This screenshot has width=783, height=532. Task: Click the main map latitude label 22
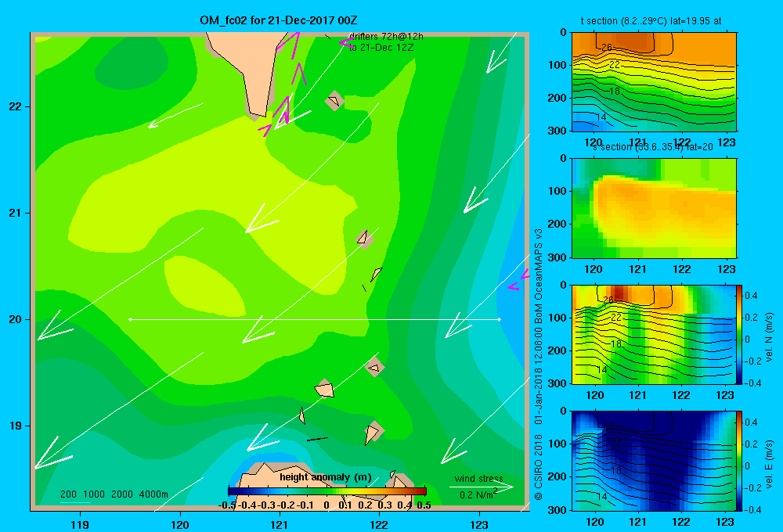15,107
